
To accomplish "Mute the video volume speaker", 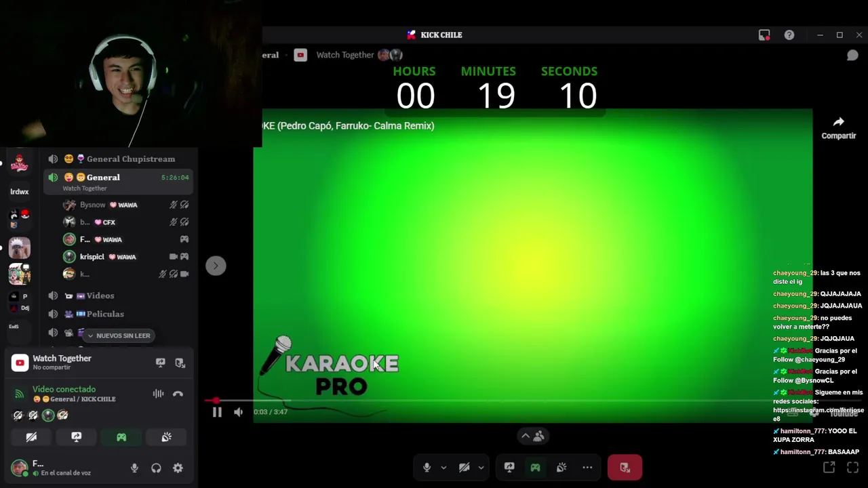I will click(238, 412).
